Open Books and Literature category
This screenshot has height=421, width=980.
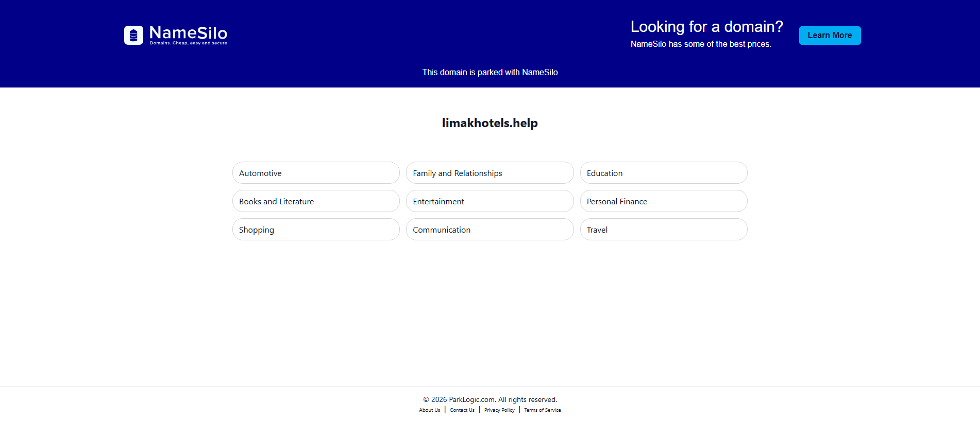316,201
